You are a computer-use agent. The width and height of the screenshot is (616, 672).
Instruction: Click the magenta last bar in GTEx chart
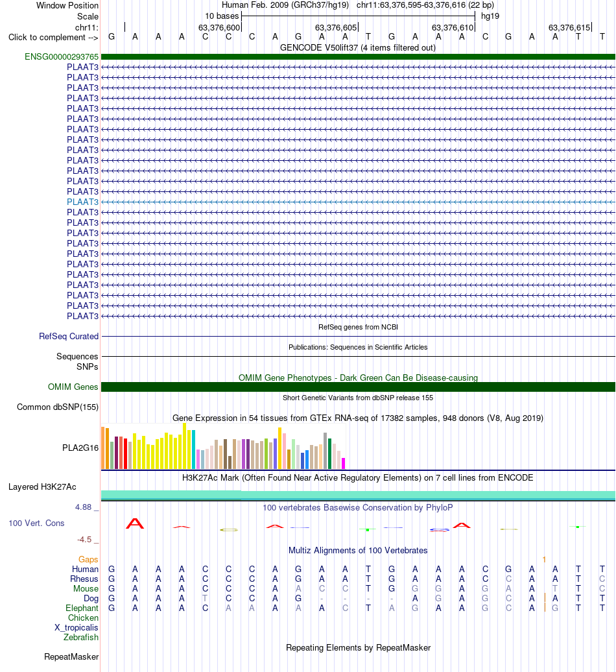click(343, 463)
